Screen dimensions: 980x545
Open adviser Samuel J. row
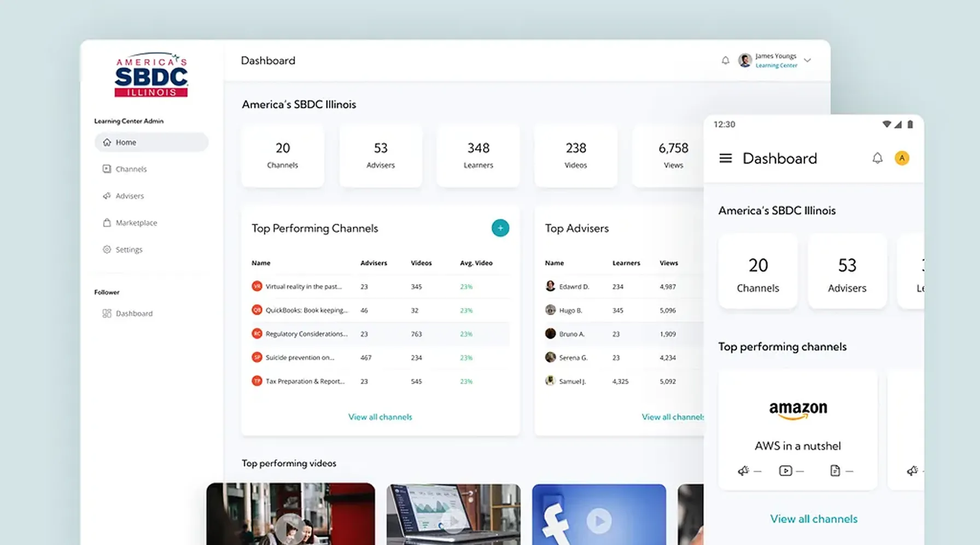point(623,381)
